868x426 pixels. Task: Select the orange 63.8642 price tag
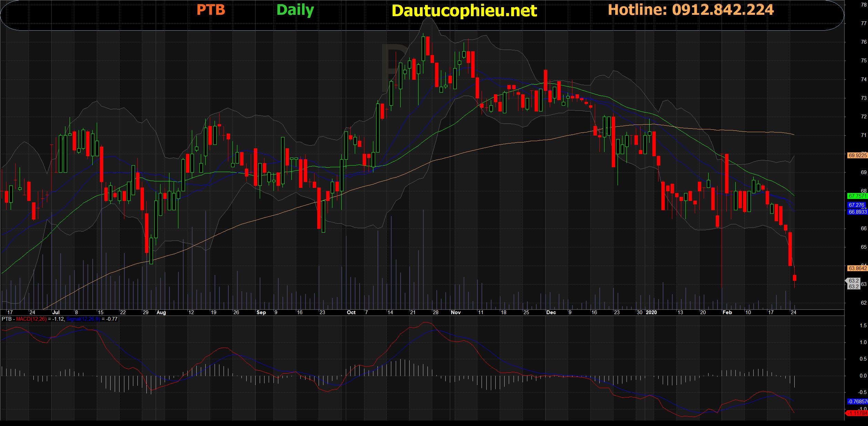click(857, 268)
